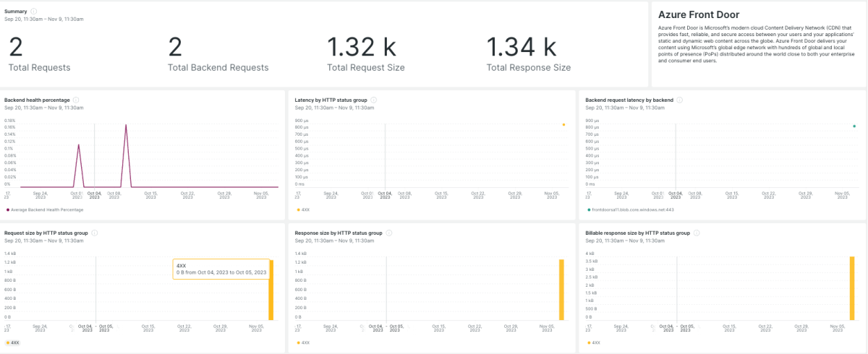Toggle 4XX legend in Latency by HTTP status chart
The image size is (868, 354).
(x=303, y=210)
